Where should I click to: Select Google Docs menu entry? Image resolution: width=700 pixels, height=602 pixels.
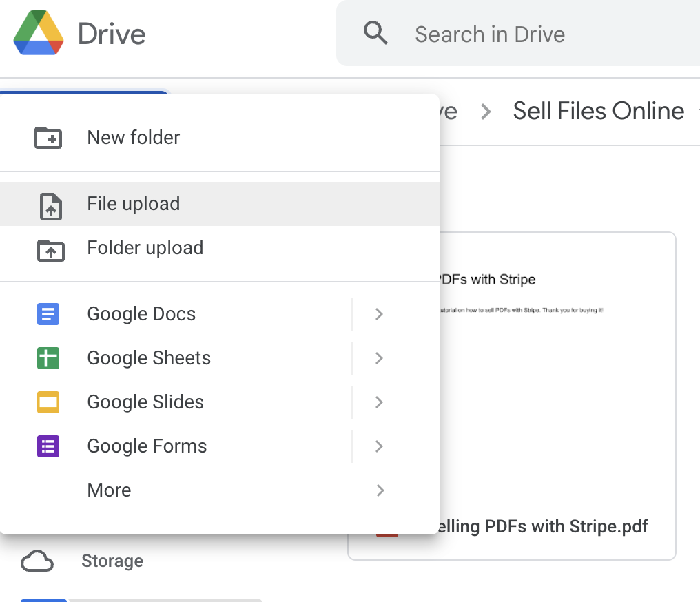click(x=220, y=313)
